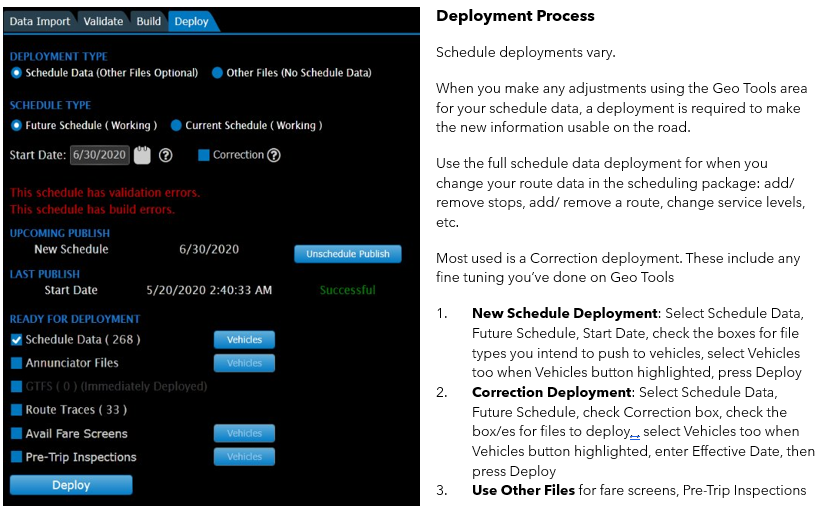838x507 pixels.
Task: Click Vehicles button for Schedule Data
Action: tap(244, 340)
